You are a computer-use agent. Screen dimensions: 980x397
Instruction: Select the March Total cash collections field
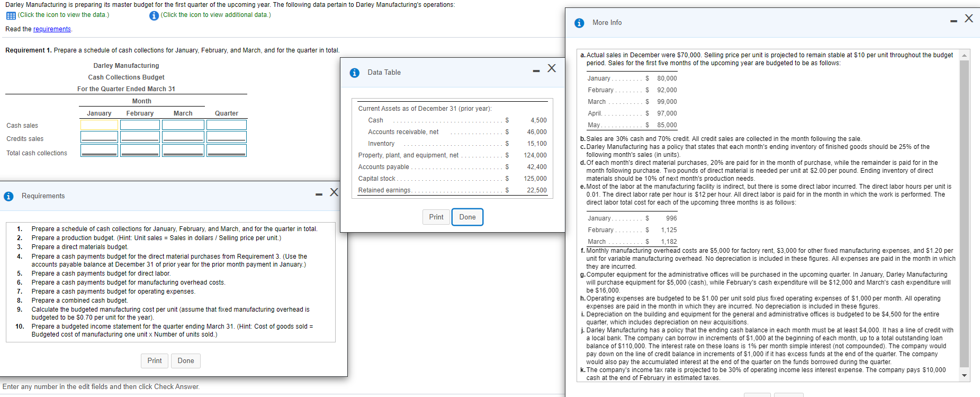click(x=183, y=151)
